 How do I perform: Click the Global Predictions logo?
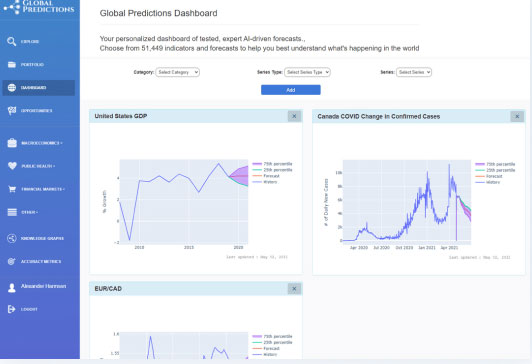39,7
